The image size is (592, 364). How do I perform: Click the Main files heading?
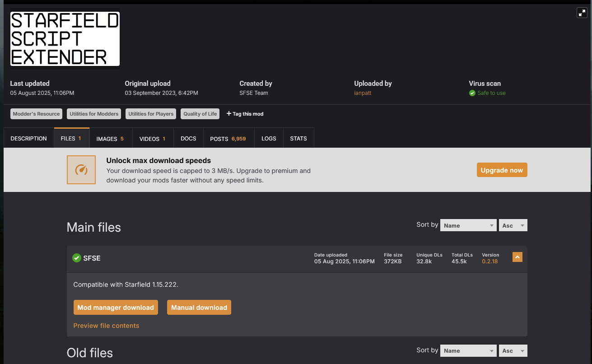94,227
